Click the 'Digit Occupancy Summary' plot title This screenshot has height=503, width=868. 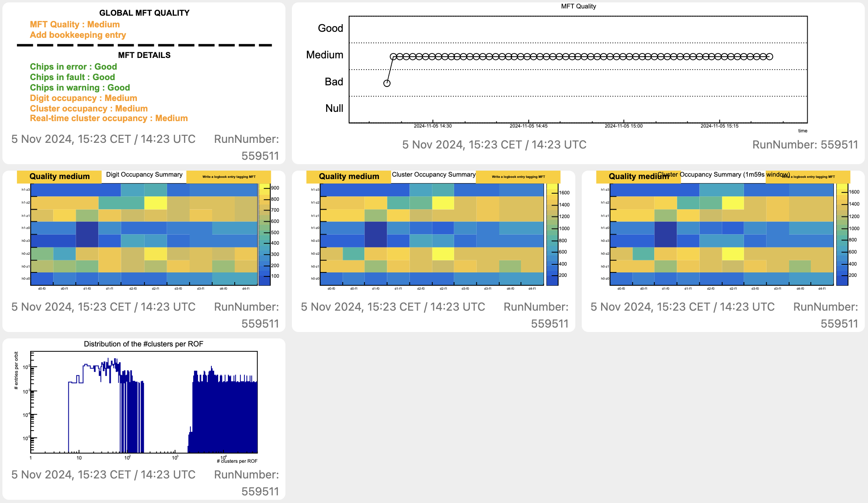(144, 175)
